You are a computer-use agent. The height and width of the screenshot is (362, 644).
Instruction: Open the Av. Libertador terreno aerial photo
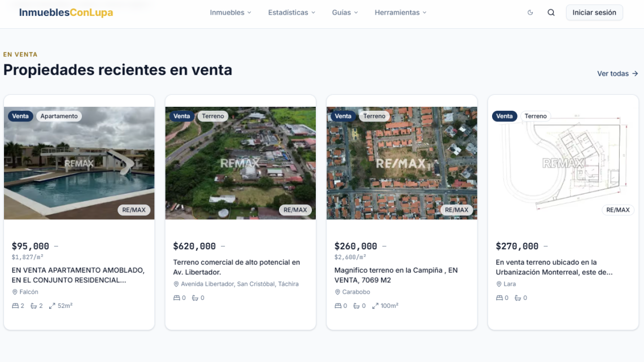coord(241,163)
